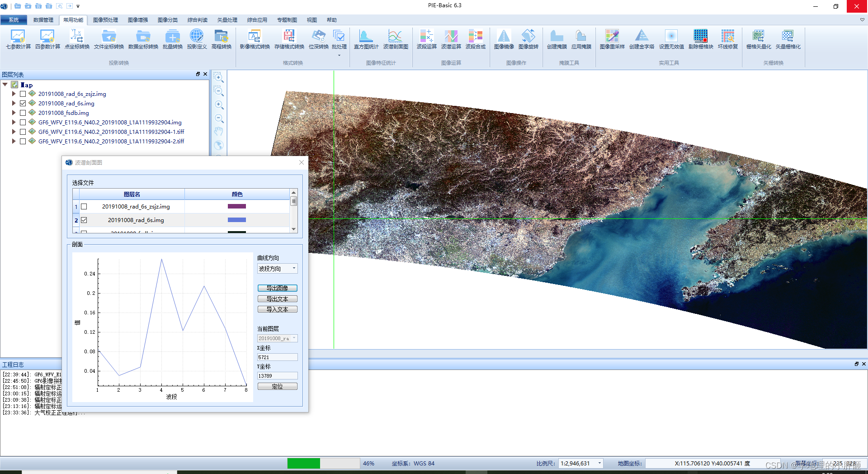Click the X坐标 input field
The width and height of the screenshot is (868, 474).
(x=277, y=357)
